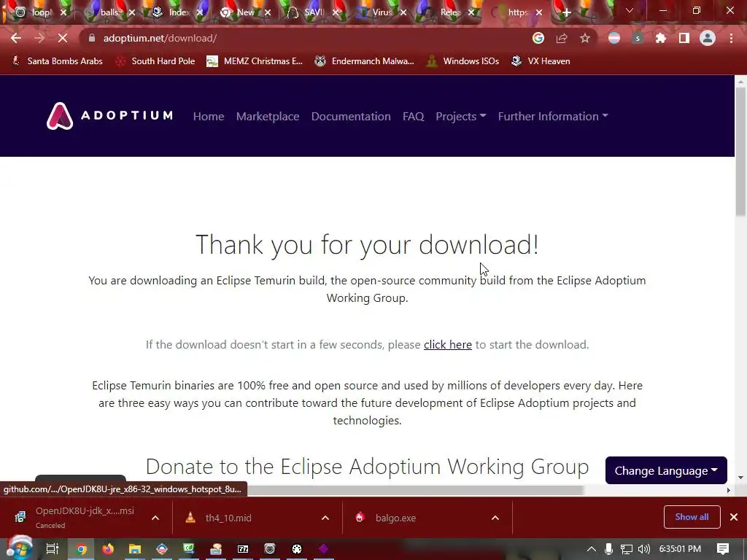Expand options for th4_10.mid download
The image size is (747, 560).
325,518
